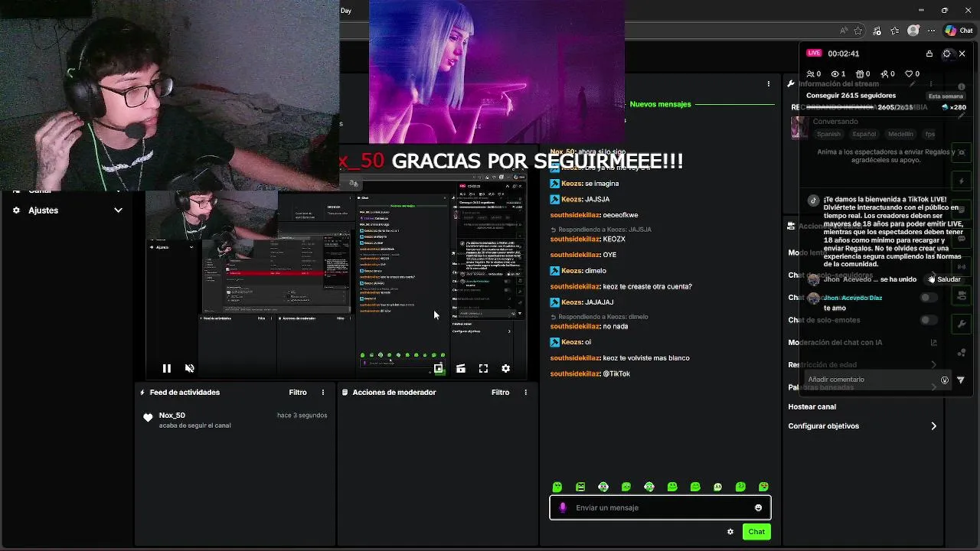
Task: Open moderator actions options menu
Action: [525, 392]
